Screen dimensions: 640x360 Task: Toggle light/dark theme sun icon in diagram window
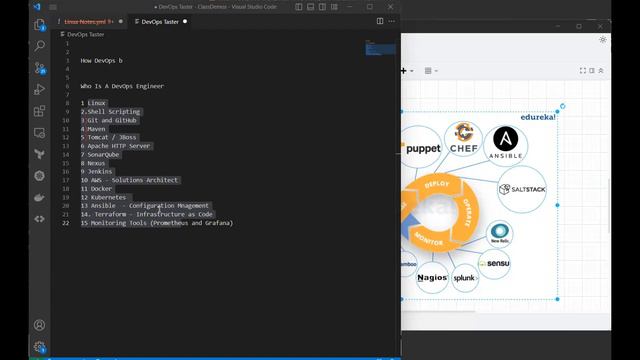[603, 40]
